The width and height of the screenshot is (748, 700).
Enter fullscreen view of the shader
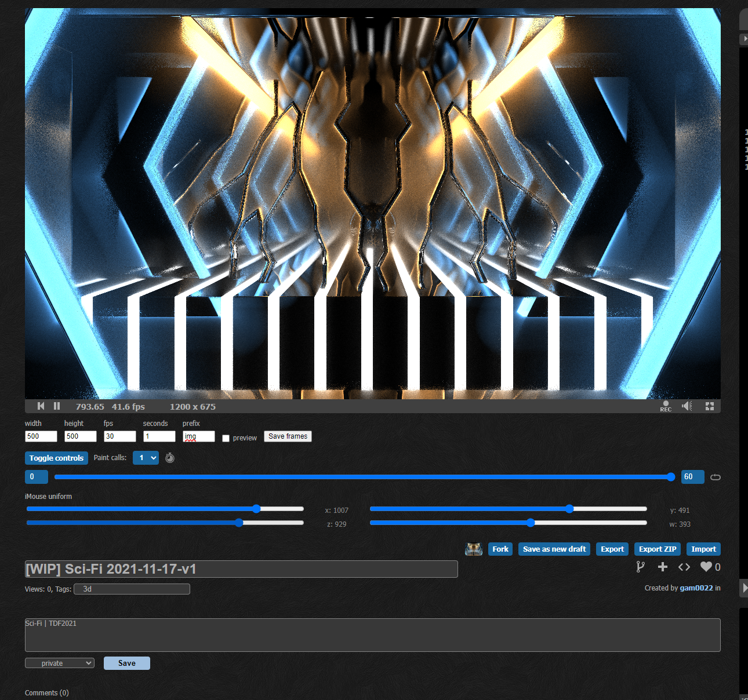[x=709, y=406]
